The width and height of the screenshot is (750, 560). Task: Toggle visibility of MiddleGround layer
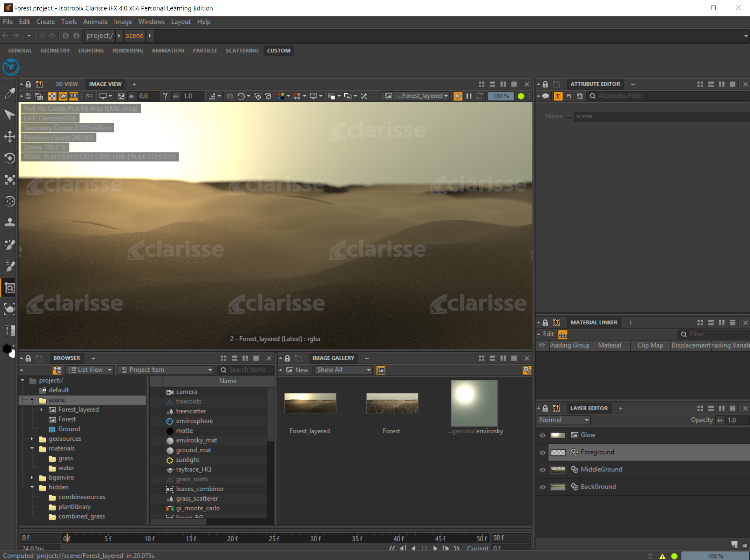pos(542,470)
